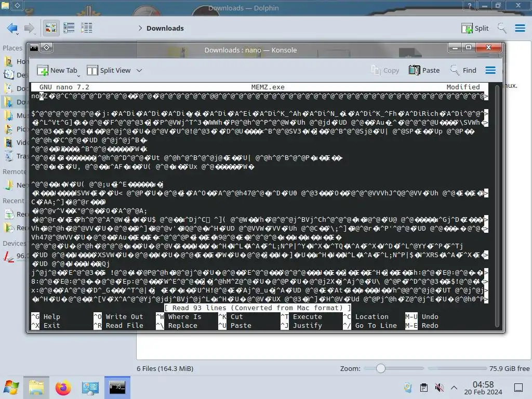
Task: Expand hidden system tray icons arrow
Action: [454, 388]
